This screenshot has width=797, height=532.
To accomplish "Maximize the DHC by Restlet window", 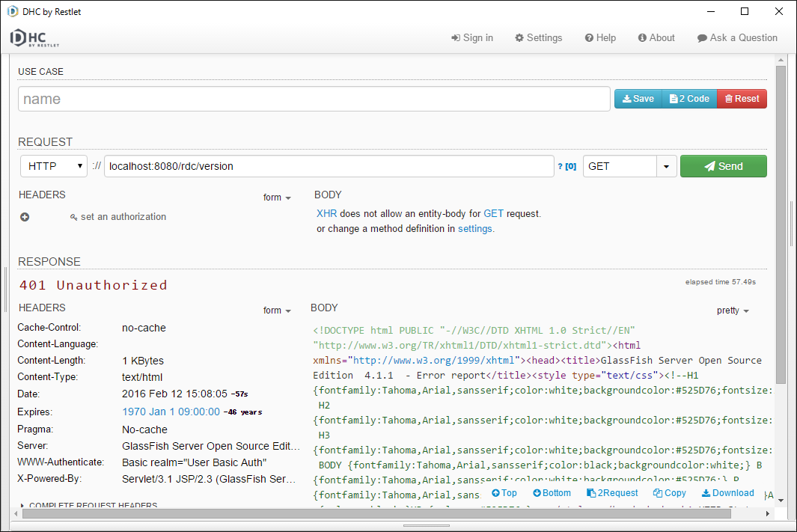I will [x=745, y=12].
